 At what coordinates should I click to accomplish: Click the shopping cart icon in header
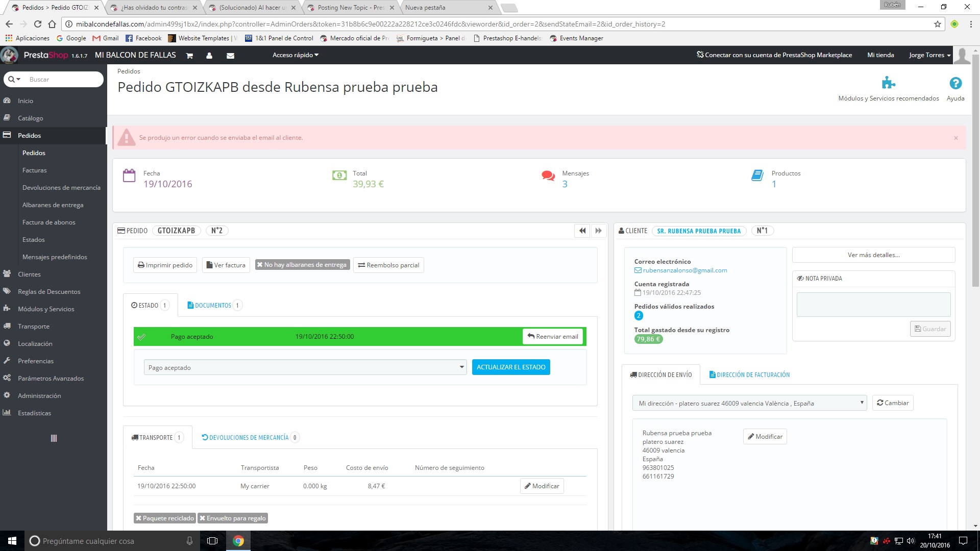(x=189, y=56)
